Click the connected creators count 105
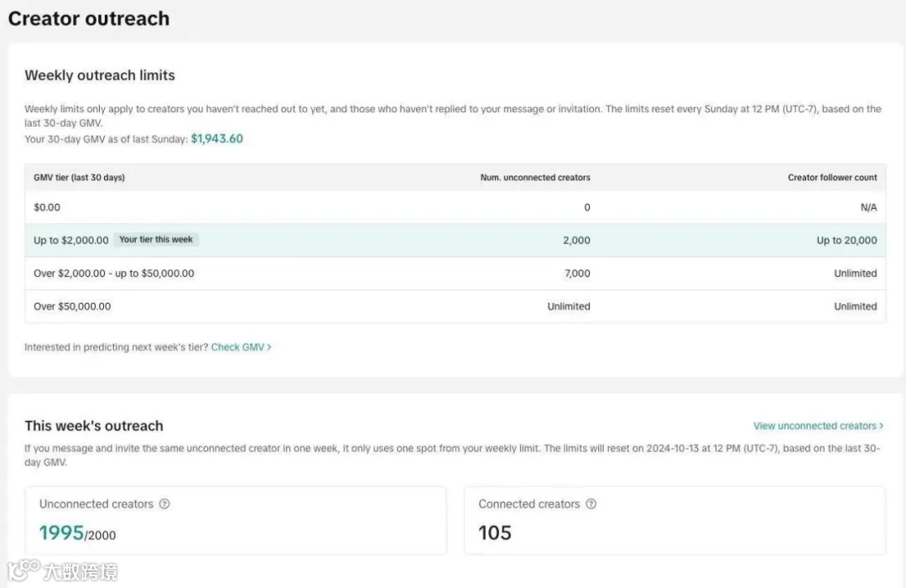This screenshot has height=588, width=906. click(495, 533)
